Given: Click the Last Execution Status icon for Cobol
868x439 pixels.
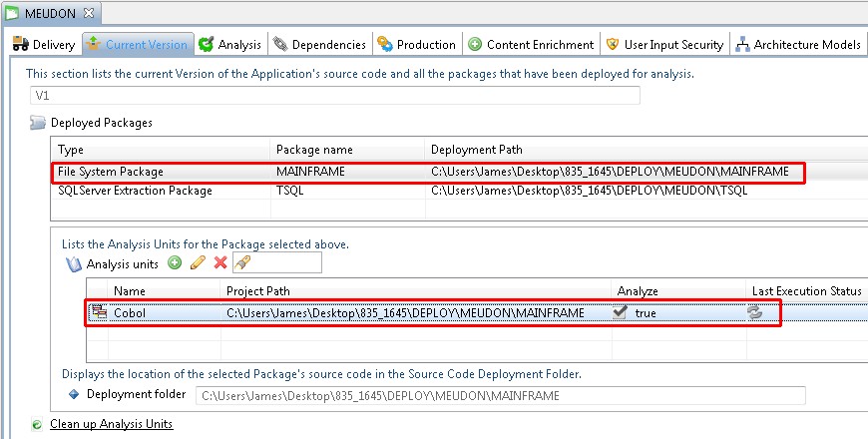Looking at the screenshot, I should point(755,312).
